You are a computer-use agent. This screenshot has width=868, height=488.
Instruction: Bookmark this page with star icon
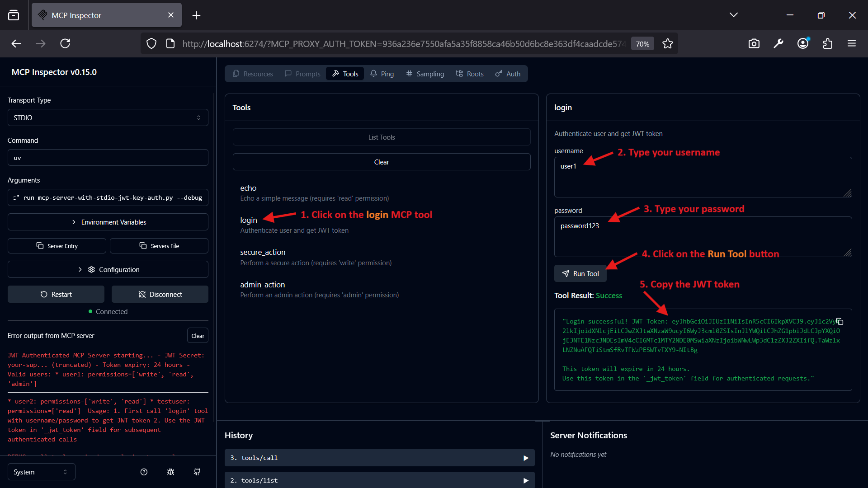[x=668, y=43]
